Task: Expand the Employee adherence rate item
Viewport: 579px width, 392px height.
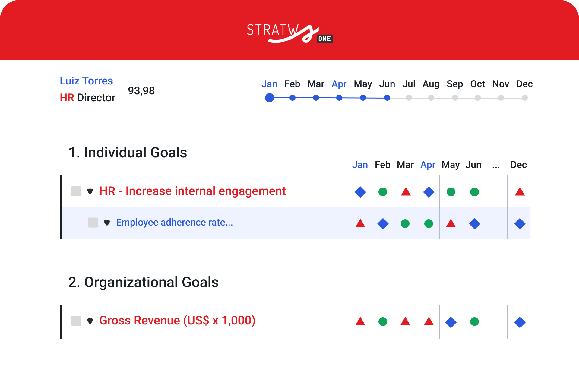Action: (x=107, y=223)
